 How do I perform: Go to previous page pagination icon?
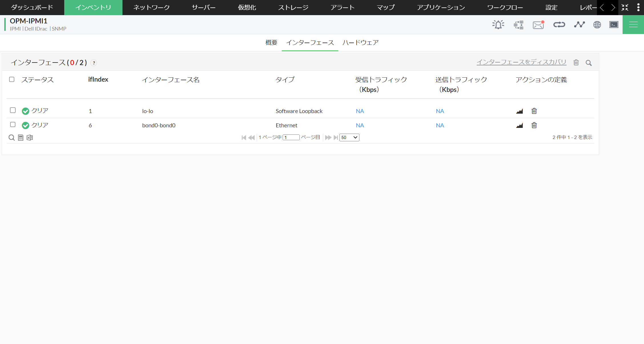click(251, 138)
